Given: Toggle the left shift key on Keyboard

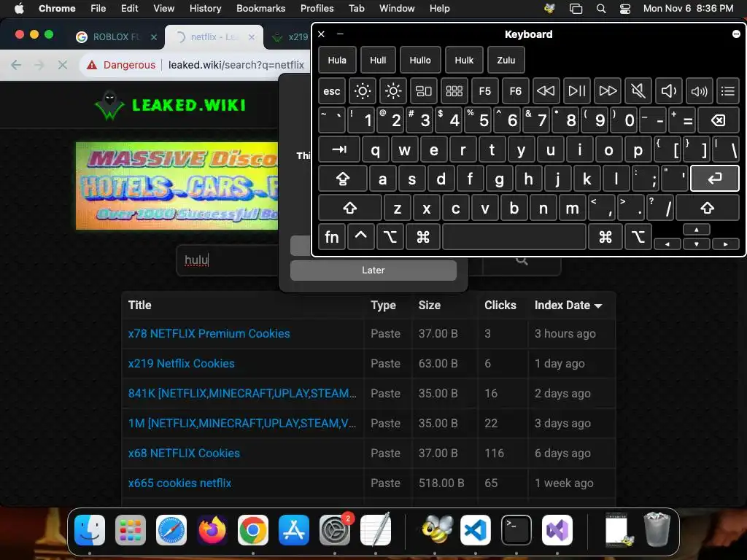Looking at the screenshot, I should (x=350, y=208).
